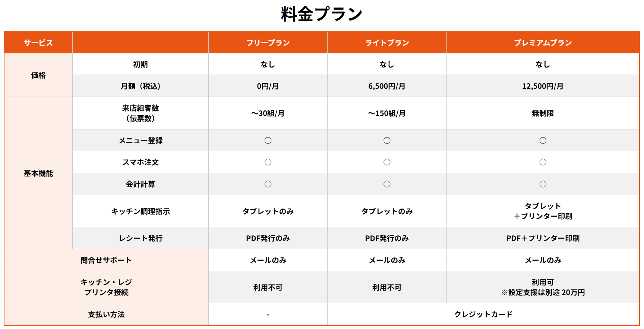Click the 料金プラン page title
Screen dimensions: 644x329
(322, 14)
